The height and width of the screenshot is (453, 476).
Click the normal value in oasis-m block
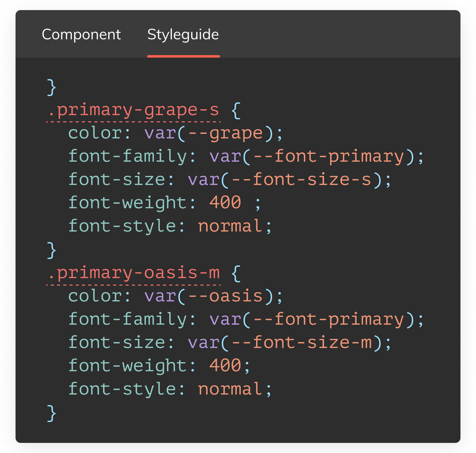[x=230, y=389]
